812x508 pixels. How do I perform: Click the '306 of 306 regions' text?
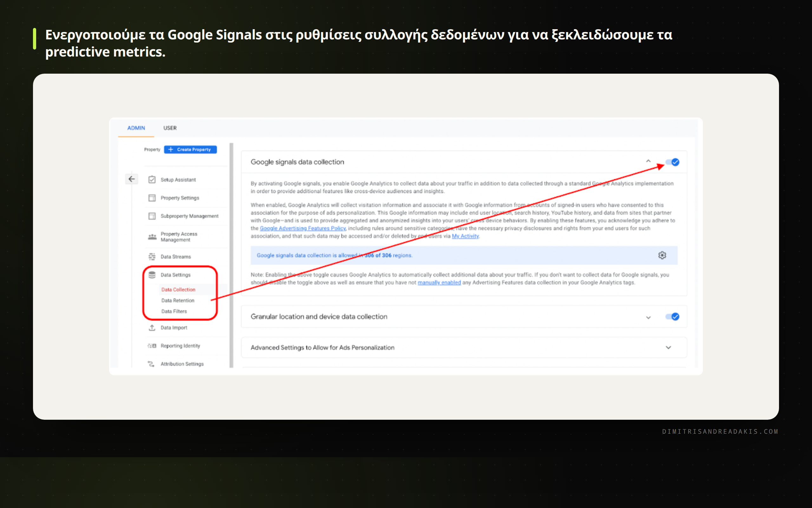click(x=388, y=255)
